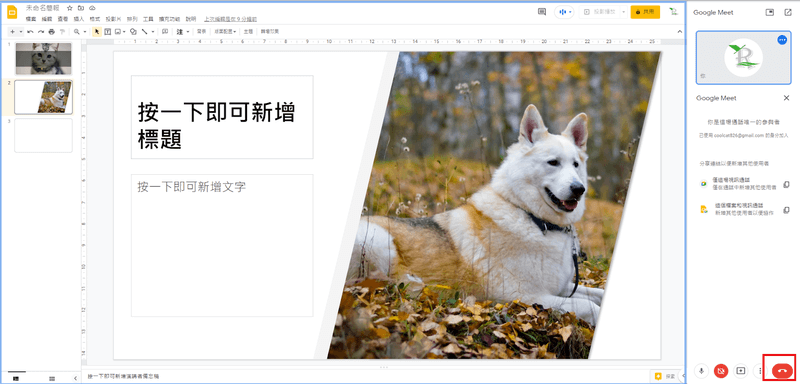Screen dimensions: 800x384
Task: Star the presentation
Action: [x=70, y=8]
